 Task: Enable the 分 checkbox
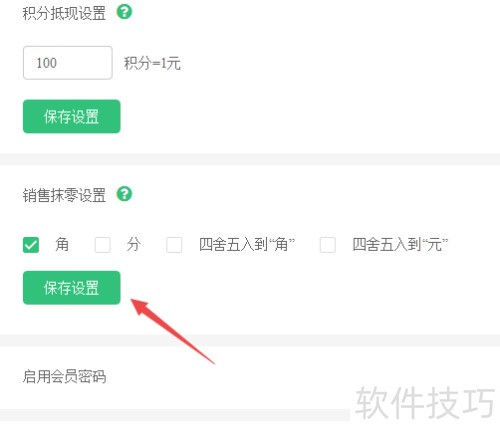click(x=103, y=245)
